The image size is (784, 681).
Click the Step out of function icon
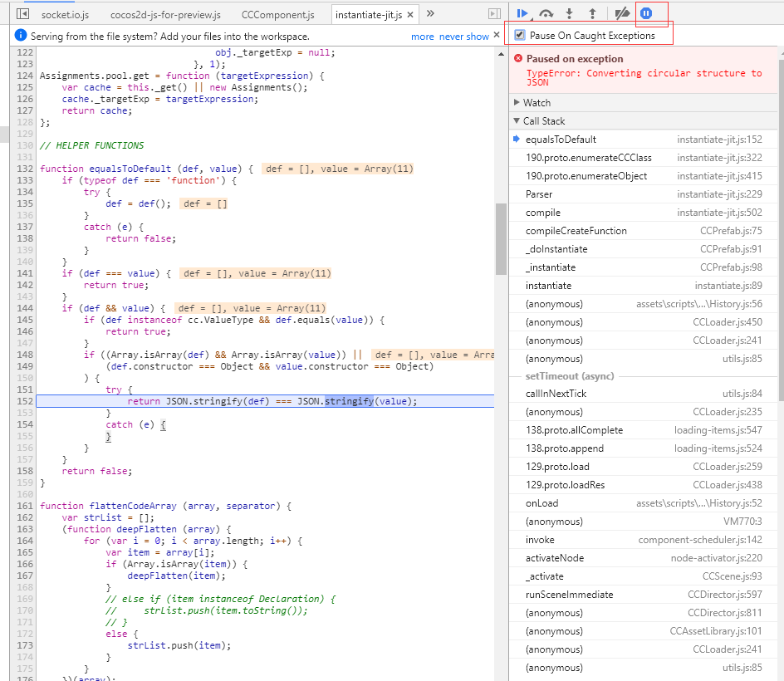[x=592, y=13]
